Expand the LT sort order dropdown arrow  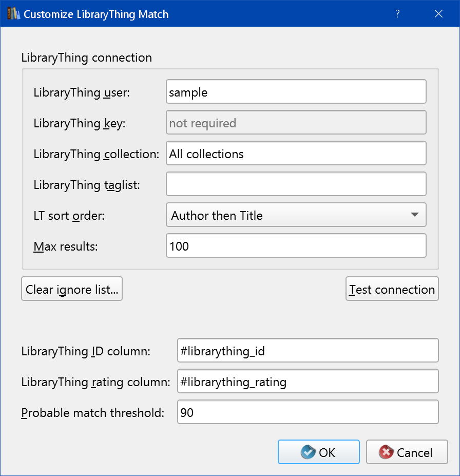click(415, 215)
